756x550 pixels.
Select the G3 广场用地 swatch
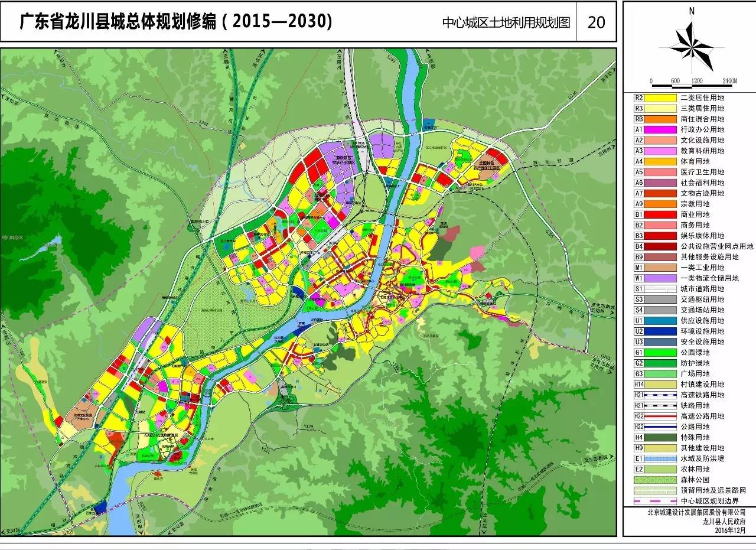[660, 375]
